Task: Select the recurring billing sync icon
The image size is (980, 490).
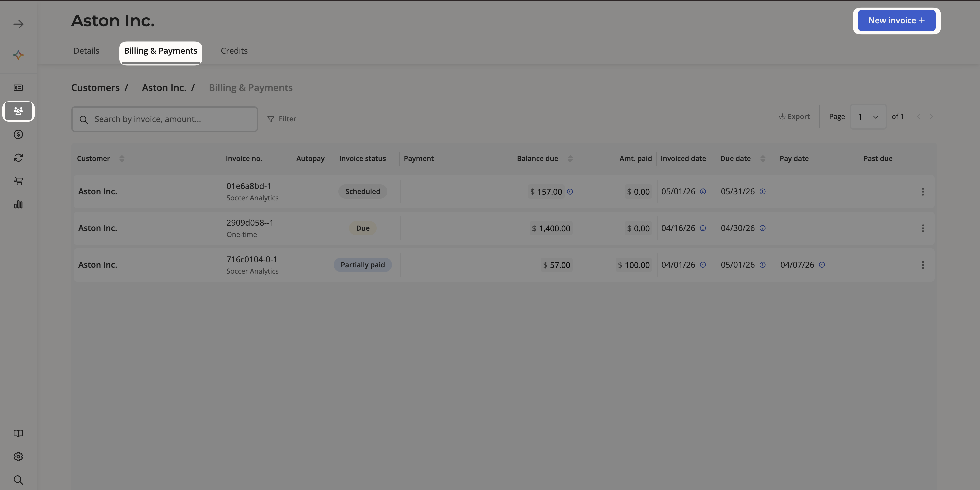Action: 18,157
